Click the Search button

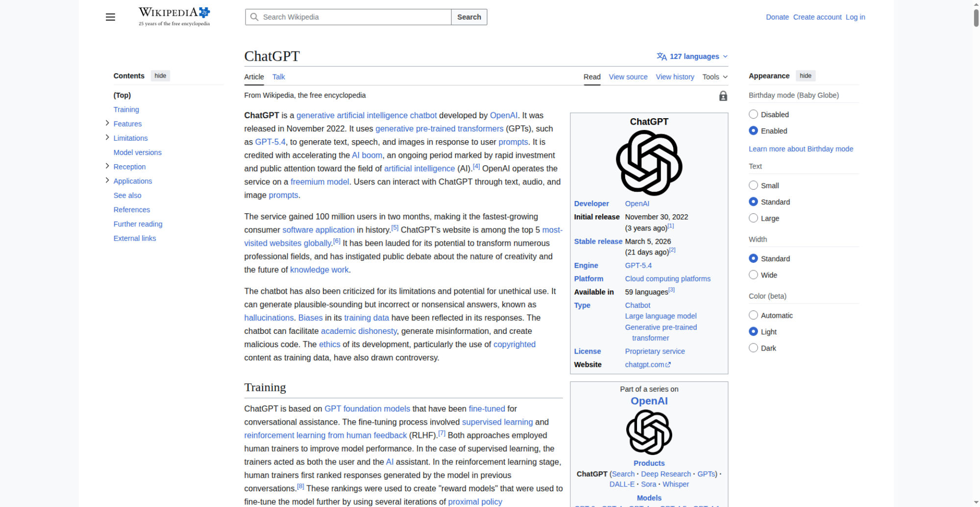469,17
